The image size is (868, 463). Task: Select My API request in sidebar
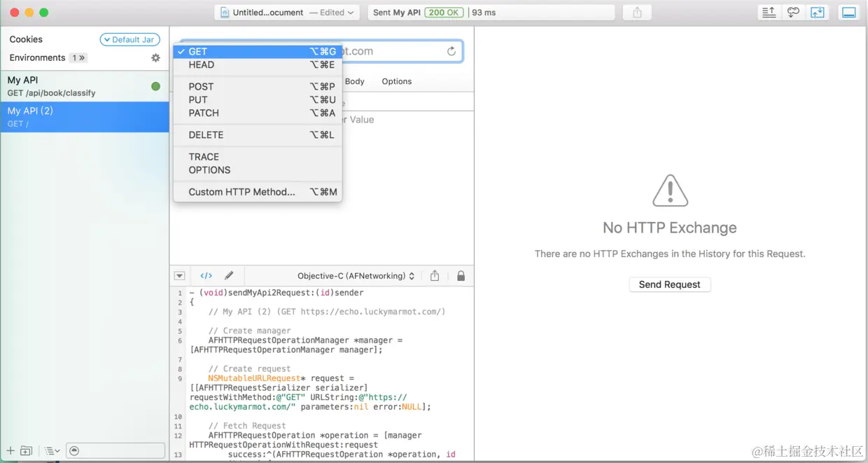(85, 86)
